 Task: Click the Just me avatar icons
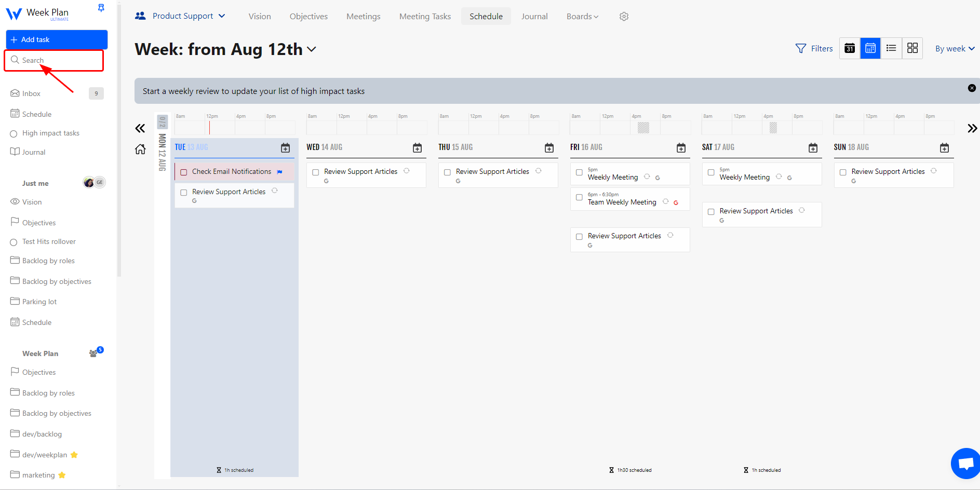[x=94, y=182]
